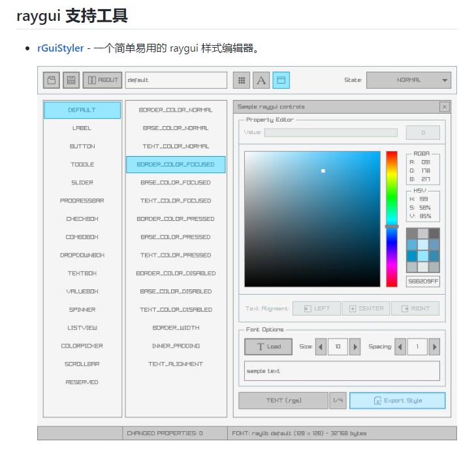476x456 pixels.
Task: Choose TEXT_COLOR_DISABLED property
Action: [x=176, y=310]
